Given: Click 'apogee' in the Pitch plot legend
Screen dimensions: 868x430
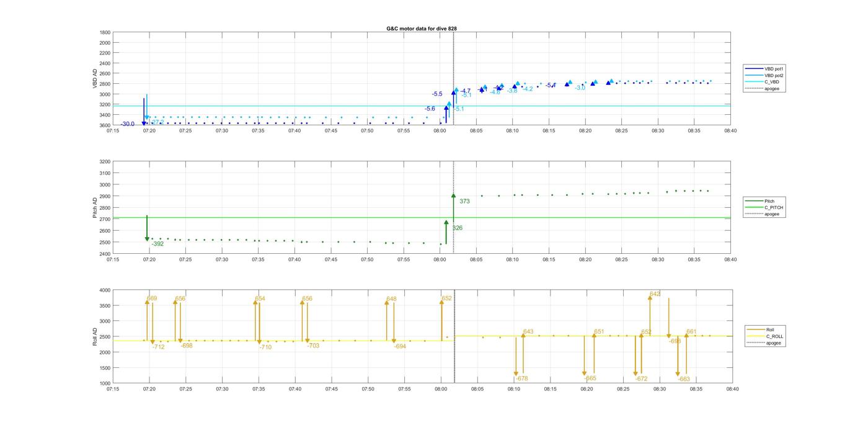Looking at the screenshot, I should pos(772,214).
